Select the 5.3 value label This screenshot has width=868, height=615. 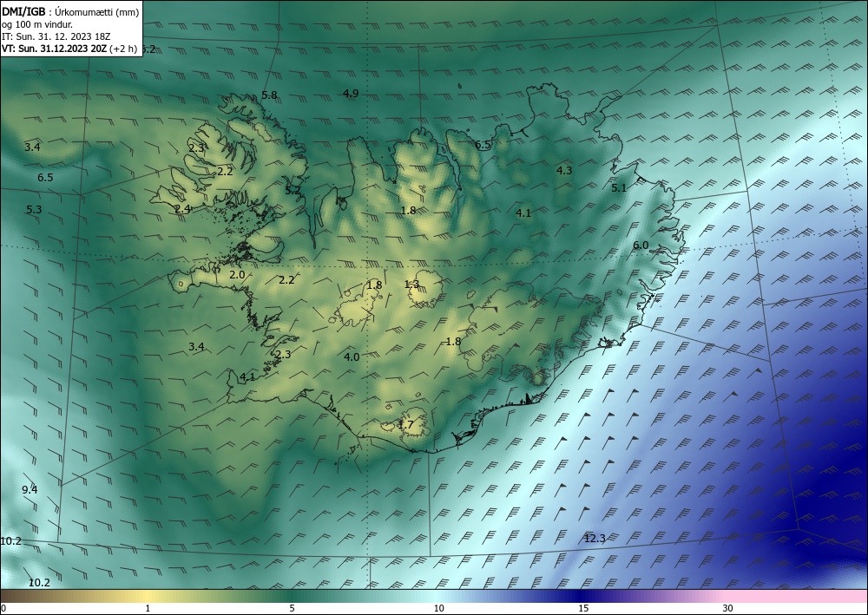[34, 210]
